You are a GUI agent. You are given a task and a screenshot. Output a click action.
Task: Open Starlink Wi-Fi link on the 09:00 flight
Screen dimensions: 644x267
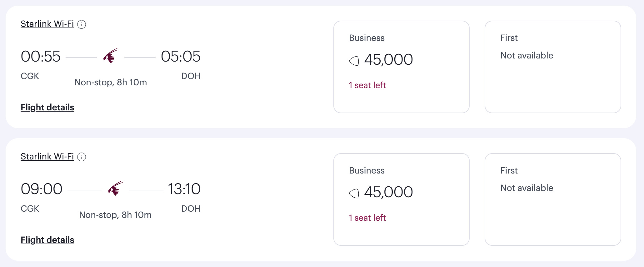(47, 157)
